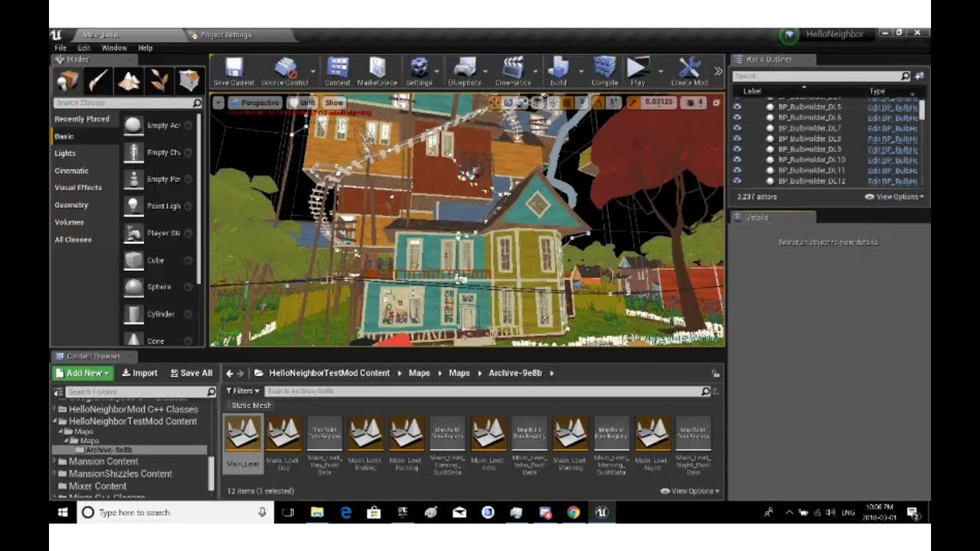Image resolution: width=980 pixels, height=551 pixels.
Task: Choose the Point Light bulb icon
Action: [134, 206]
